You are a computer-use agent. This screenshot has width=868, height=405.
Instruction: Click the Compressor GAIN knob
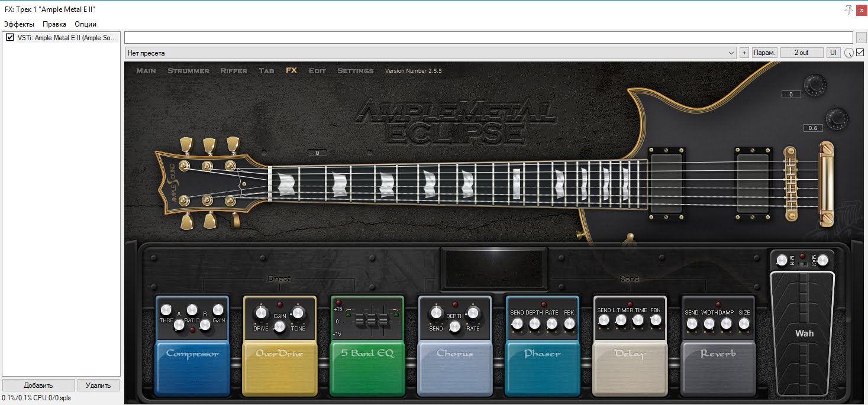tap(218, 310)
